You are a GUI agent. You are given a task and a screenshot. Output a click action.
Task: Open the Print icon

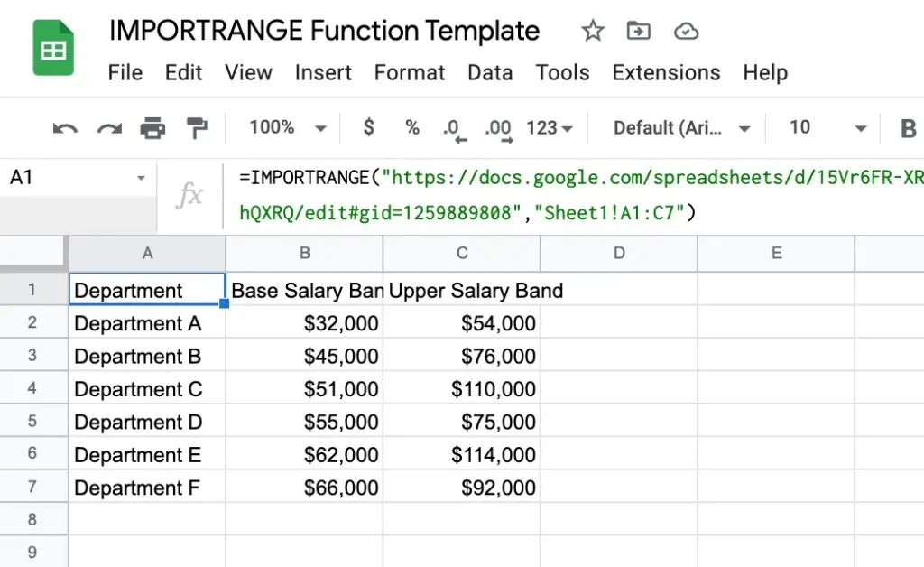click(153, 127)
